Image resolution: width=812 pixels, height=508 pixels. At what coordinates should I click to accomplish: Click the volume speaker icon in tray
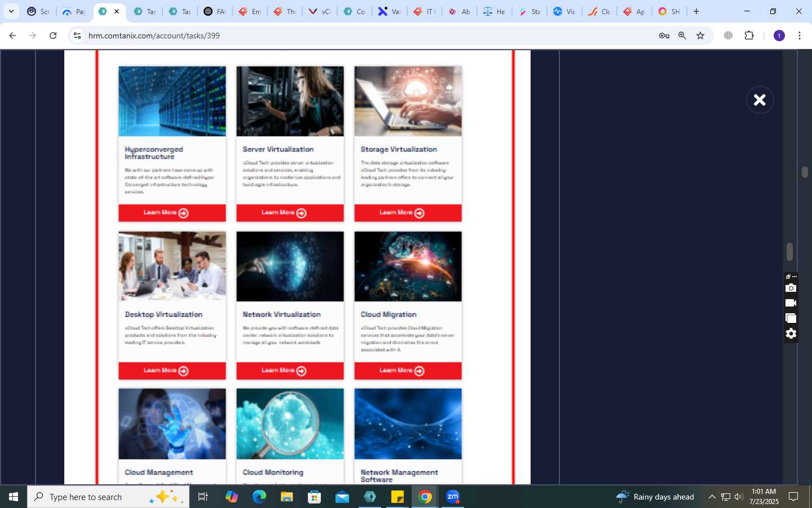tap(739, 497)
